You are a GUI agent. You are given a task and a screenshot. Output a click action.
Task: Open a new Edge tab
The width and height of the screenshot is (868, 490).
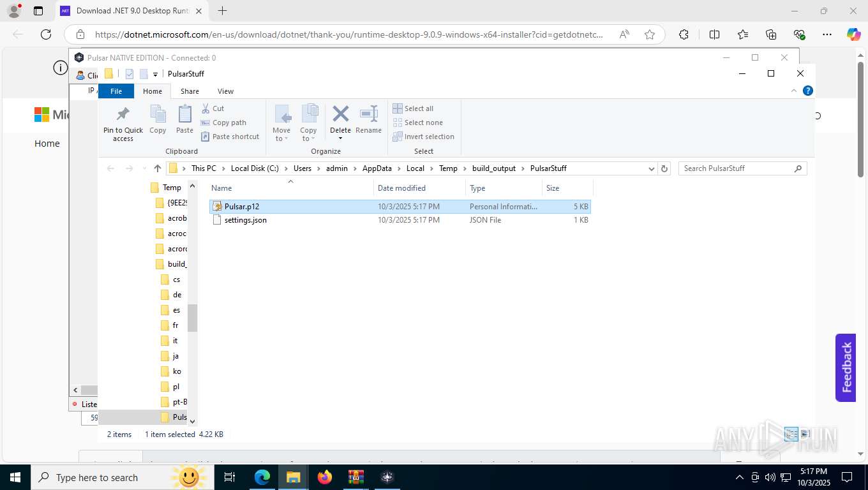click(222, 11)
